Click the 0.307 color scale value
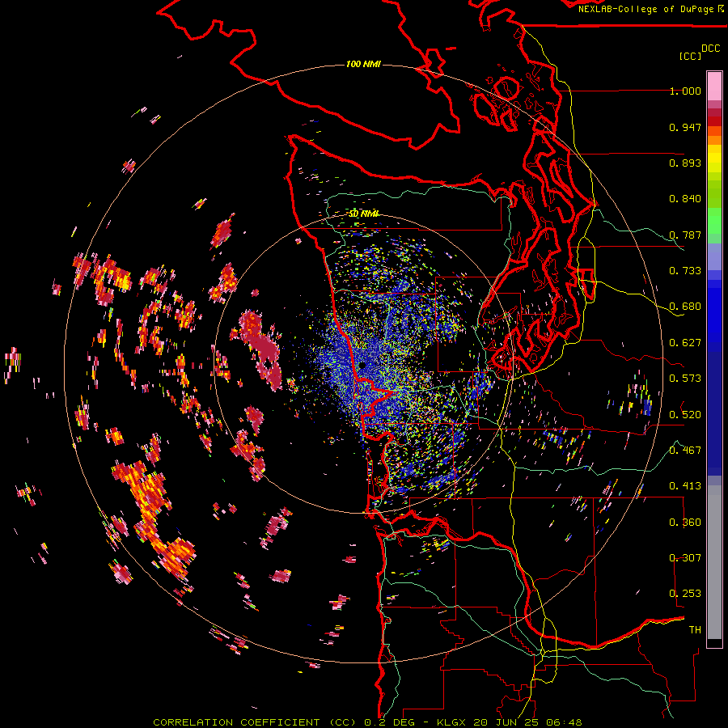Screen dimensions: 728x728 click(x=685, y=557)
